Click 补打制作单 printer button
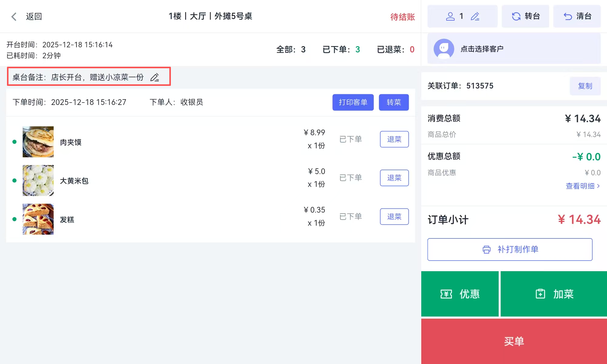Viewport: 607px width, 364px height. [x=510, y=249]
